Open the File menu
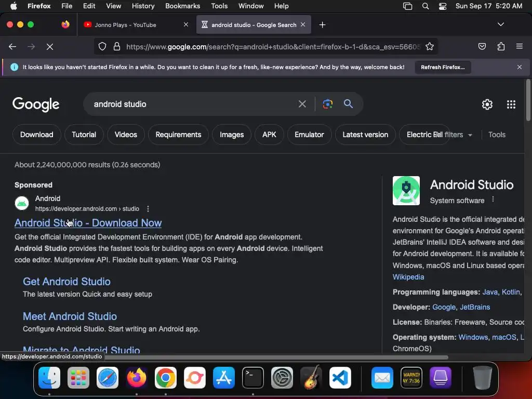 (x=66, y=6)
